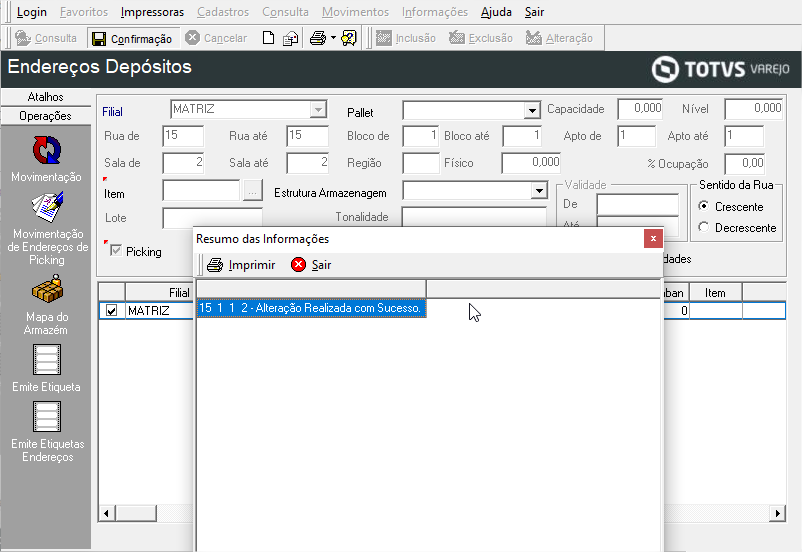This screenshot has height=552, width=802.
Task: Click the Apto de input field
Action: click(x=636, y=136)
